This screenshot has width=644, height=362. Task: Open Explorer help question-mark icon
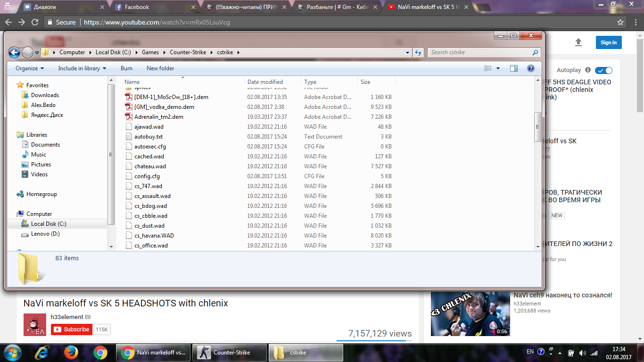(x=531, y=68)
